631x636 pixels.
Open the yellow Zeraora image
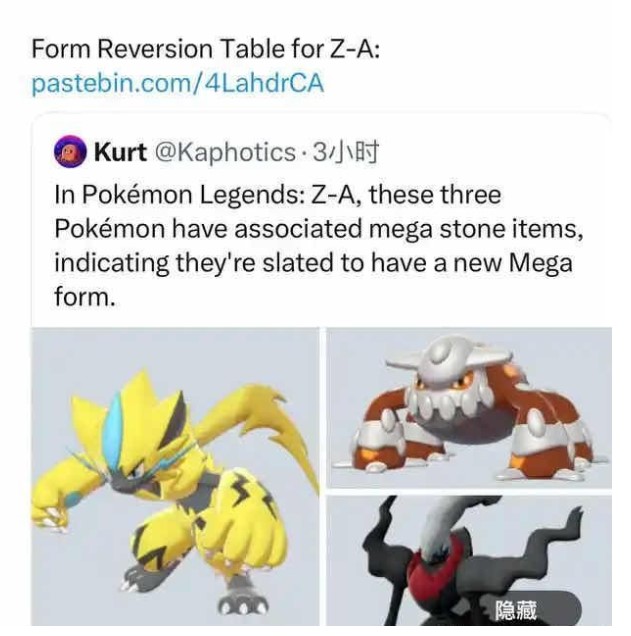point(176,477)
